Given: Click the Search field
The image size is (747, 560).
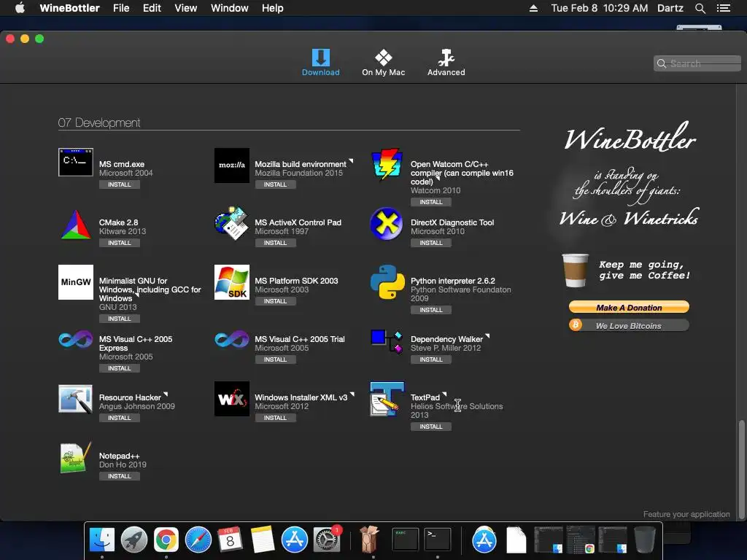Looking at the screenshot, I should click(697, 63).
